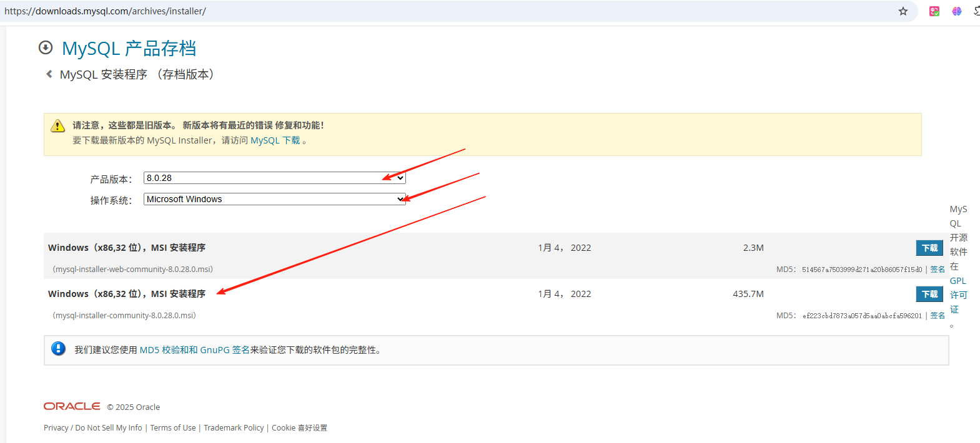The height and width of the screenshot is (443, 980).
Task: Click the blue info exclamation icon
Action: (58, 349)
